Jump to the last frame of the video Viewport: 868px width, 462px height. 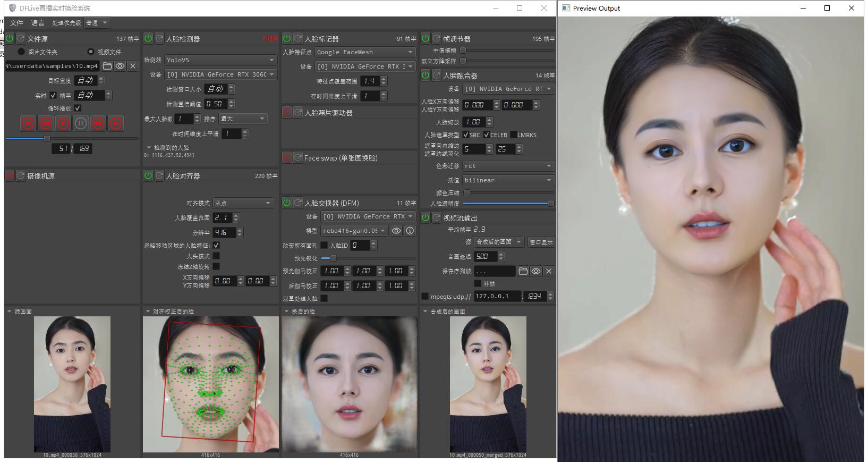pos(116,123)
